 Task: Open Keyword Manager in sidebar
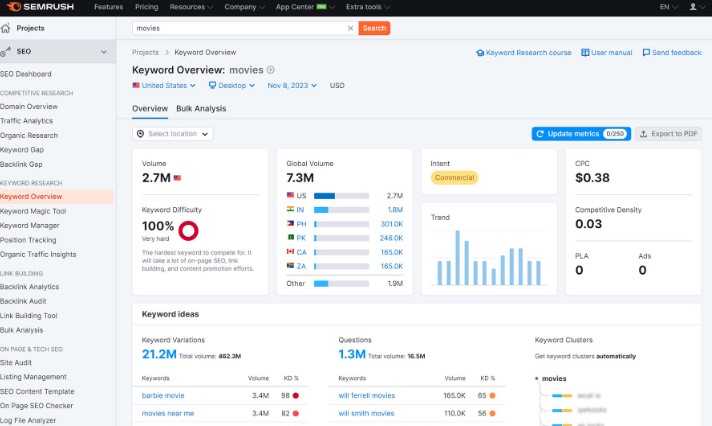pyautogui.click(x=30, y=225)
